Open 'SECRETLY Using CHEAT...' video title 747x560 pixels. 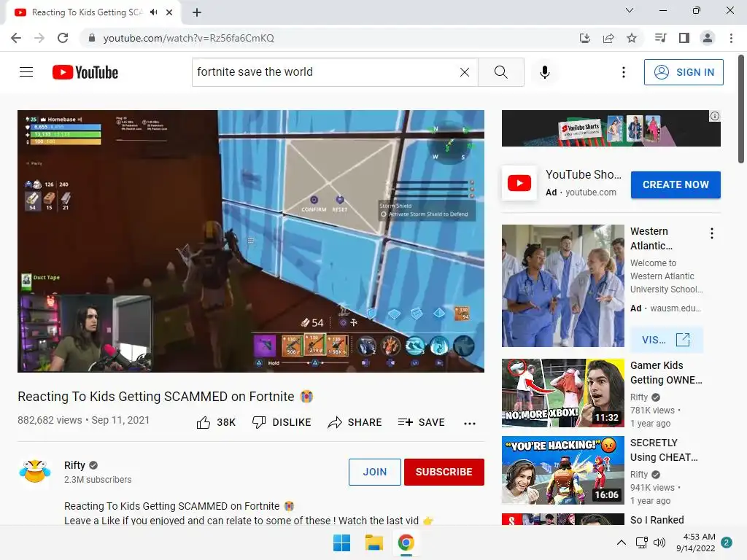click(664, 449)
